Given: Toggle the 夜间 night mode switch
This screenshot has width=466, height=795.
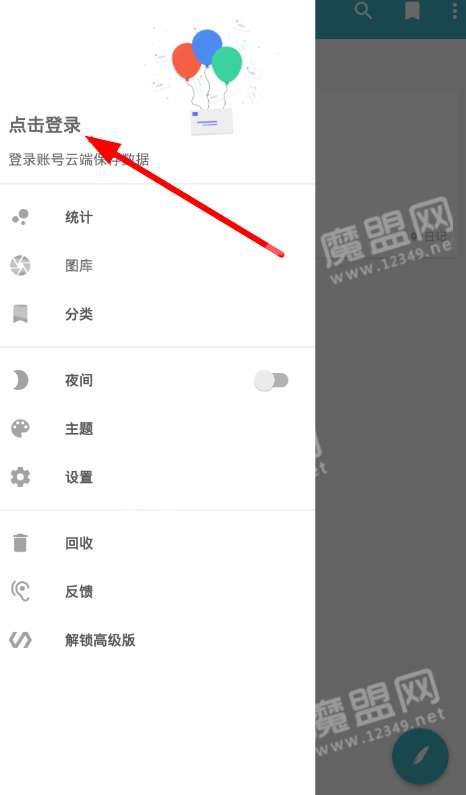Looking at the screenshot, I should click(271, 380).
